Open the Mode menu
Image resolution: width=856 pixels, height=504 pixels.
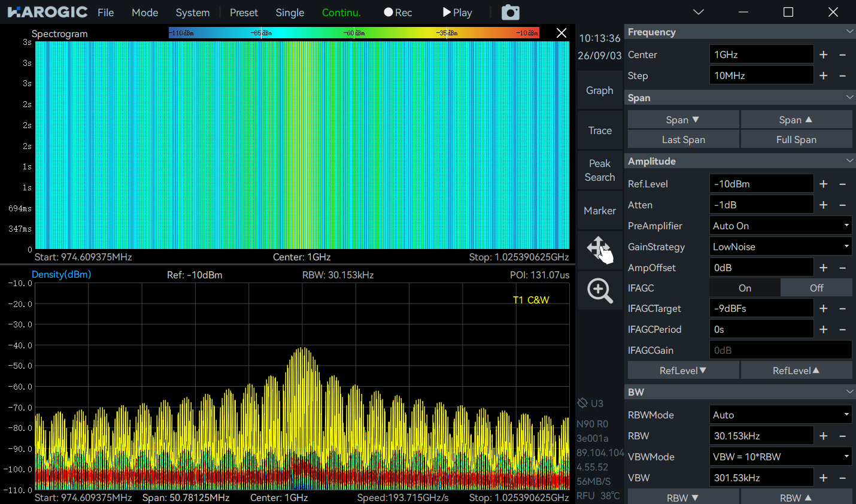tap(145, 13)
